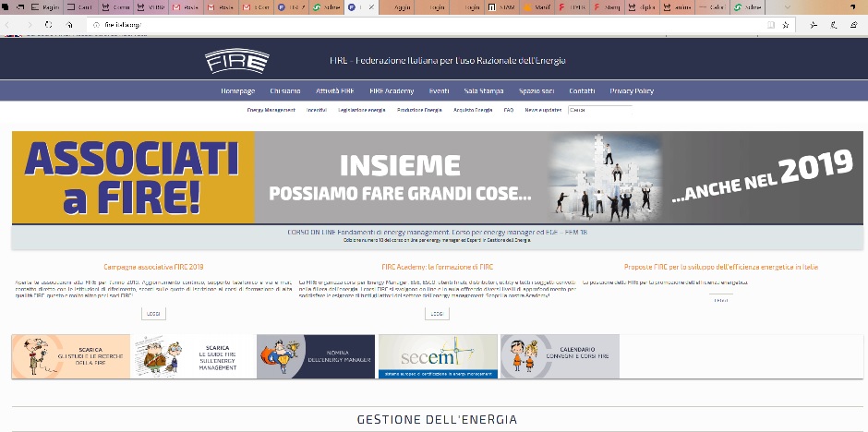The image size is (868, 432).
Task: Click the browser back arrow
Action: click(7, 25)
